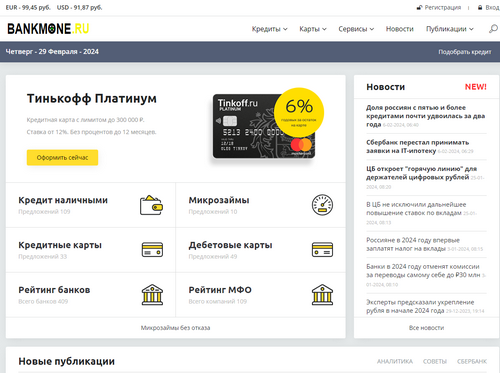The image size is (500, 373).
Task: Click the Регистрация link
Action: pyautogui.click(x=443, y=7)
